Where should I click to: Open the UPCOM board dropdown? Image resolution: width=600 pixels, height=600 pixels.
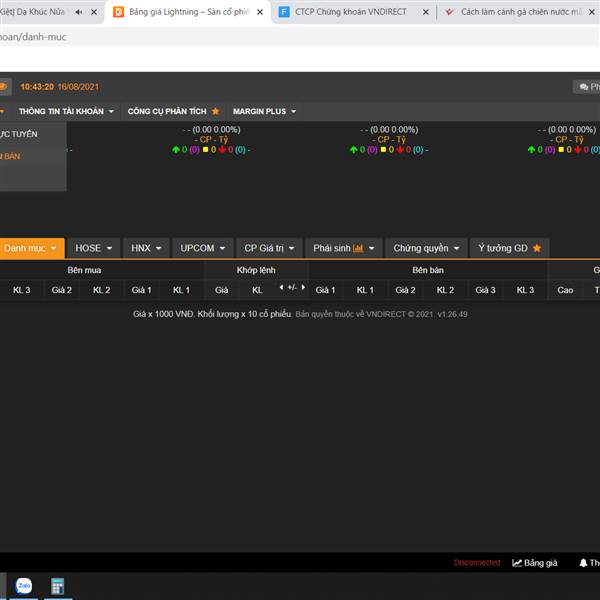[x=203, y=248]
